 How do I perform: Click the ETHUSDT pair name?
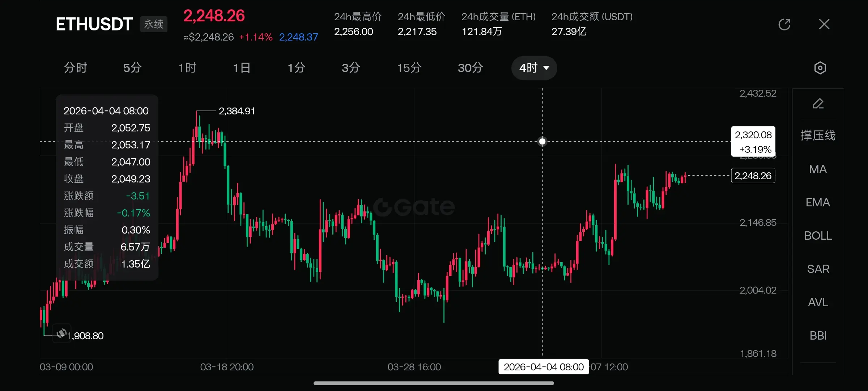coord(94,24)
